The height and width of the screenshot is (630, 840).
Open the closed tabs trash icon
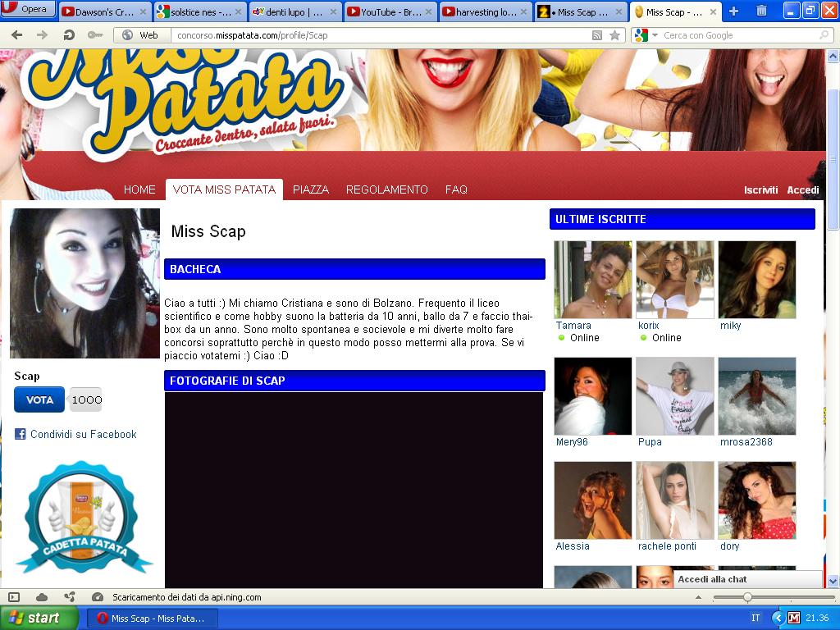761,11
